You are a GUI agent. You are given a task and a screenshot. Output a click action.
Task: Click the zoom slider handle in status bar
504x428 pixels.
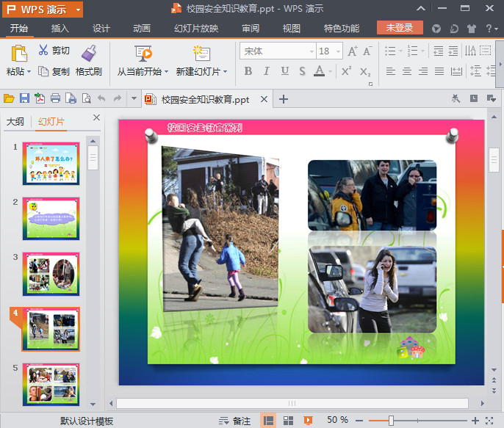click(x=391, y=421)
